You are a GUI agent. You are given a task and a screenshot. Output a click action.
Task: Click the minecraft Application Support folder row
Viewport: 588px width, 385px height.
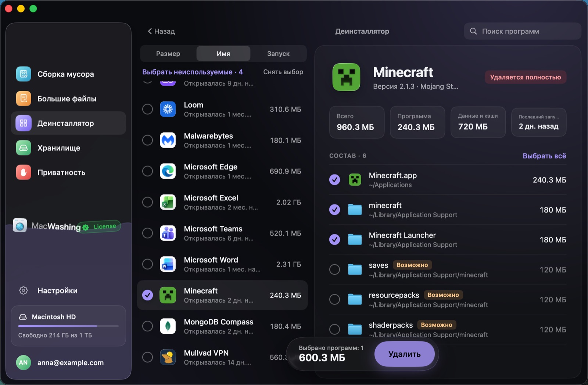pyautogui.click(x=448, y=210)
